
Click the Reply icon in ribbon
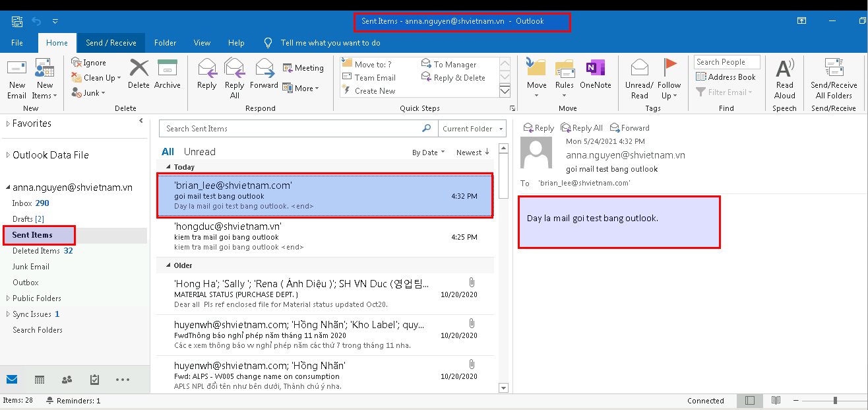[207, 68]
